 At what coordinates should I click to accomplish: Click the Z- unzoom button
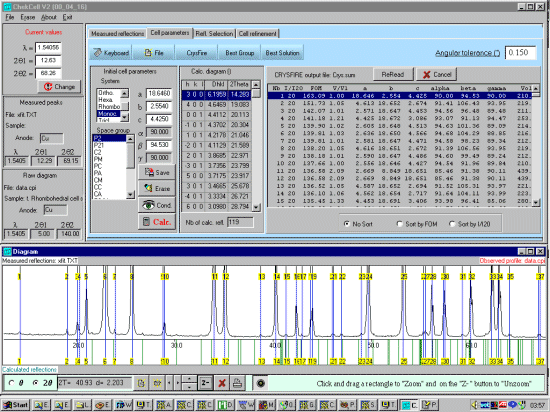(x=206, y=383)
